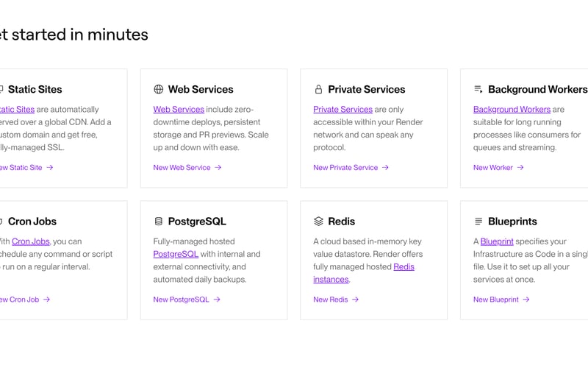Click the padlock icon beside Private Services
This screenshot has height=368, width=588.
pyautogui.click(x=318, y=90)
